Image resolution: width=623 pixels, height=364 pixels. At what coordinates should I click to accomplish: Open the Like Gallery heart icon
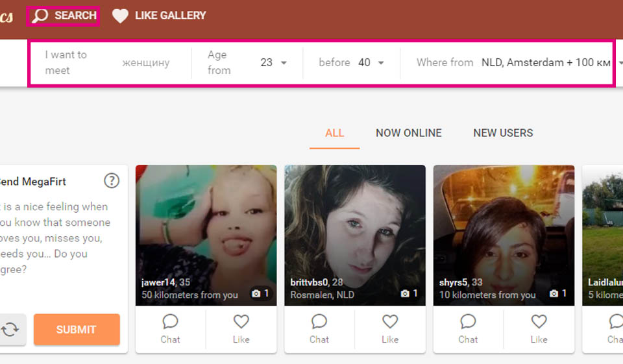point(120,16)
